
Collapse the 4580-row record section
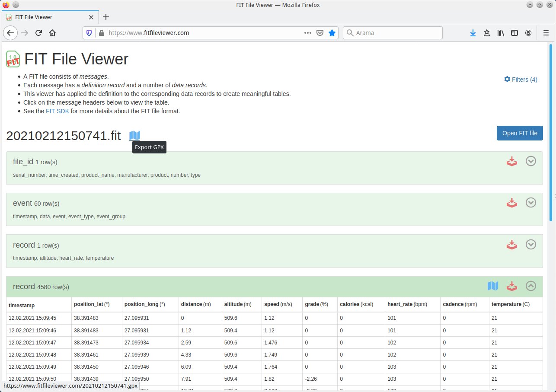[x=530, y=286]
